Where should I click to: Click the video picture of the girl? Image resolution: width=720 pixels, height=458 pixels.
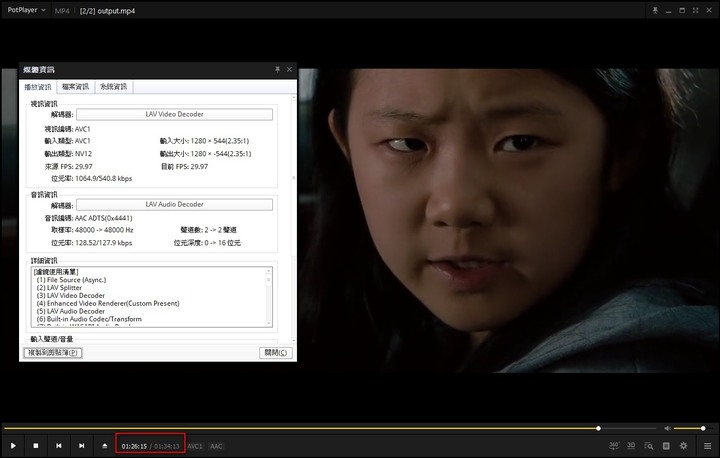(x=508, y=221)
